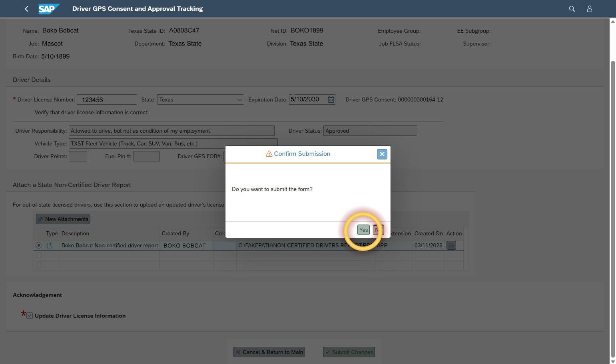Open the Expiration Date calendar icon
616x364 pixels.
pos(331,99)
